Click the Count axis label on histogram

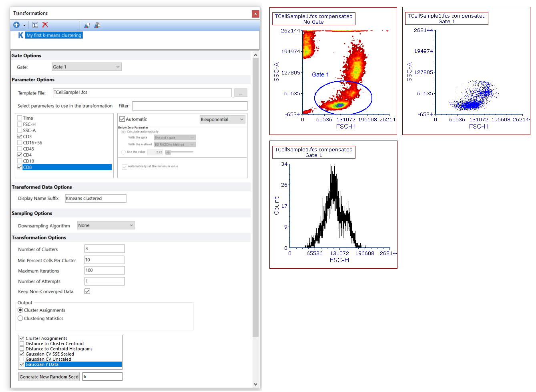tap(276, 205)
